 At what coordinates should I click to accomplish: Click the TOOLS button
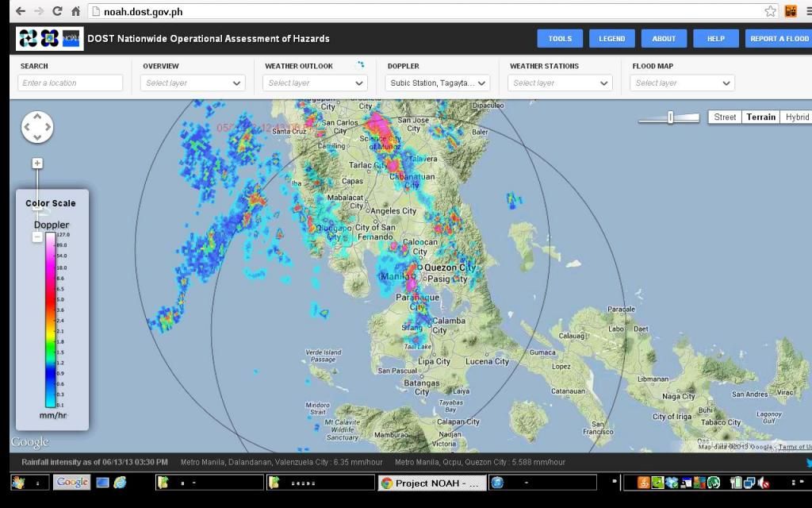pos(560,38)
